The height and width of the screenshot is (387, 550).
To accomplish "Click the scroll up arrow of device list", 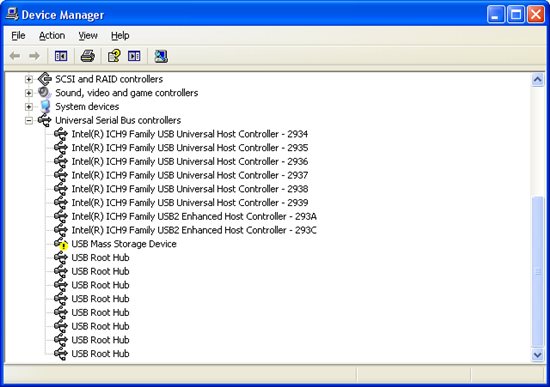I will tap(538, 80).
